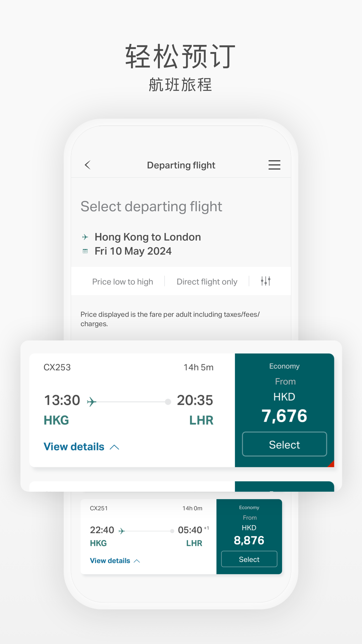The height and width of the screenshot is (644, 362).
Task: Click the calendar icon beside Fri 10 May 2024
Action: point(85,251)
